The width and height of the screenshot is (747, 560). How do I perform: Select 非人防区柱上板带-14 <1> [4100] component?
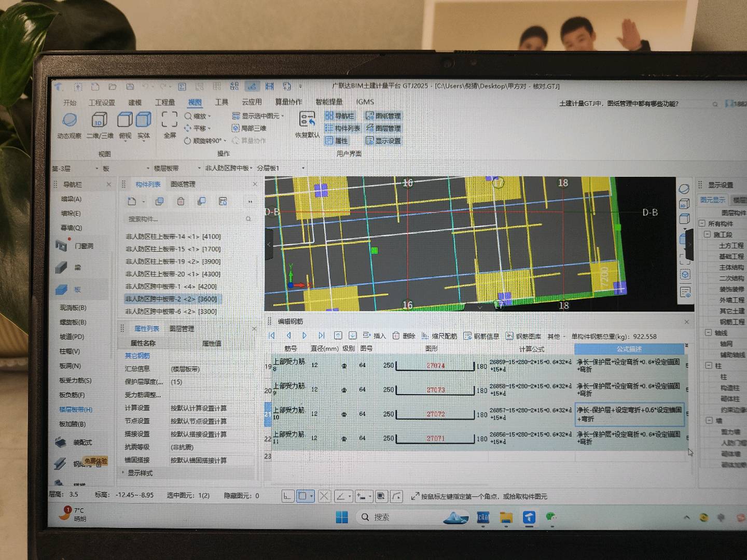[173, 236]
